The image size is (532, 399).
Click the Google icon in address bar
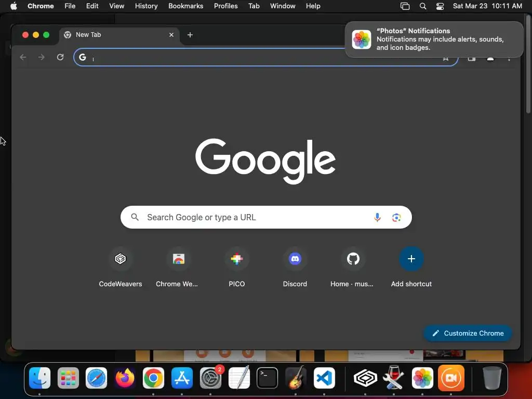83,57
